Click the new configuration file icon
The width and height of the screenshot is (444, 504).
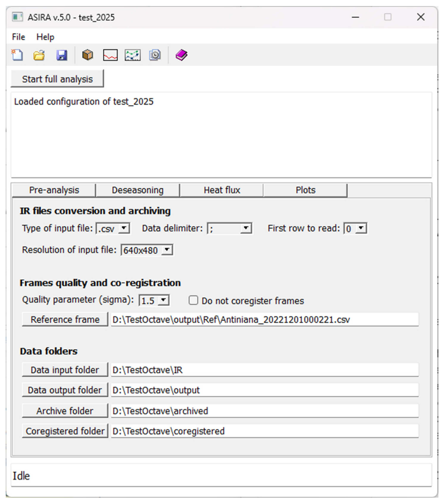click(17, 55)
